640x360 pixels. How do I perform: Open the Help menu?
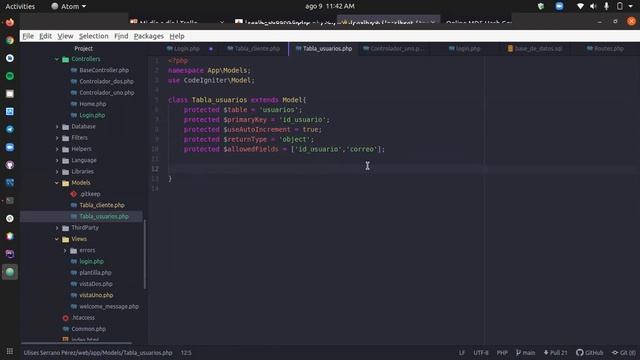(177, 36)
